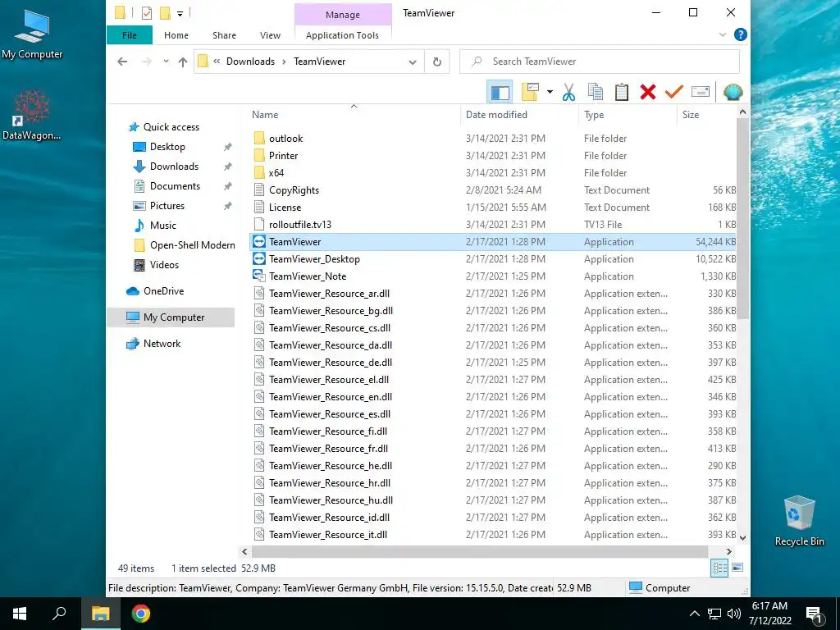Click Downloads in the address breadcrumb
Screen dimensions: 840x630
(x=250, y=62)
